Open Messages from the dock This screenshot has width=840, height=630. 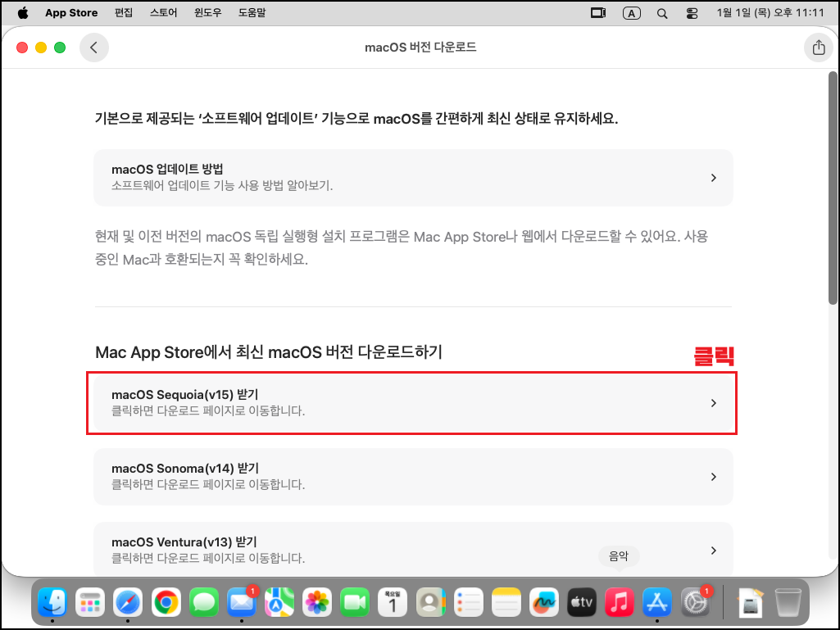(203, 602)
